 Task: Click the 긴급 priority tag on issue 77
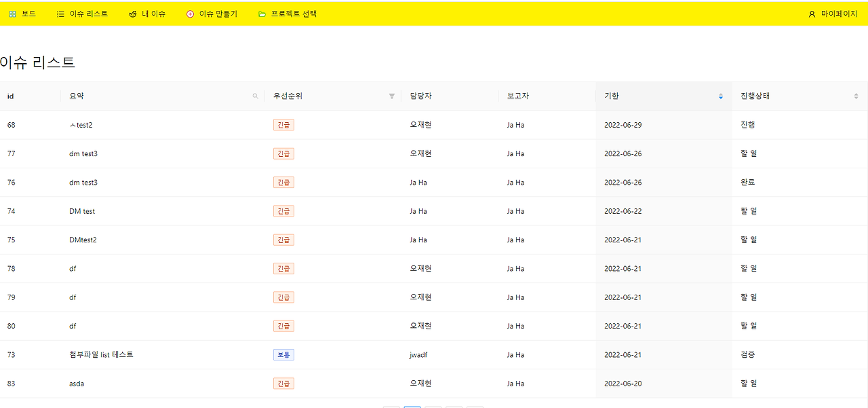(283, 153)
